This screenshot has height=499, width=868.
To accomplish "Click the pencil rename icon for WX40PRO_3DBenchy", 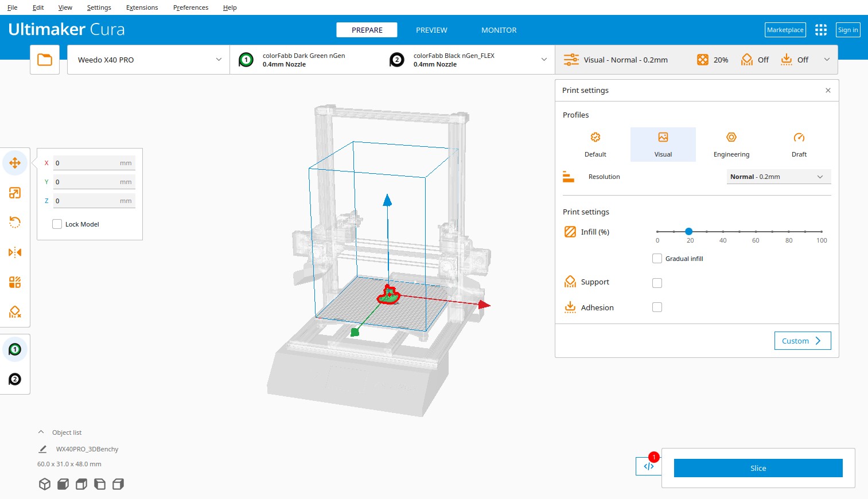I will click(x=42, y=449).
